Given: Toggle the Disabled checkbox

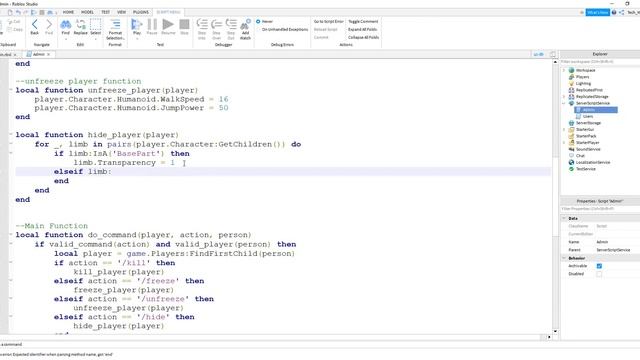Looking at the screenshot, I should [599, 274].
